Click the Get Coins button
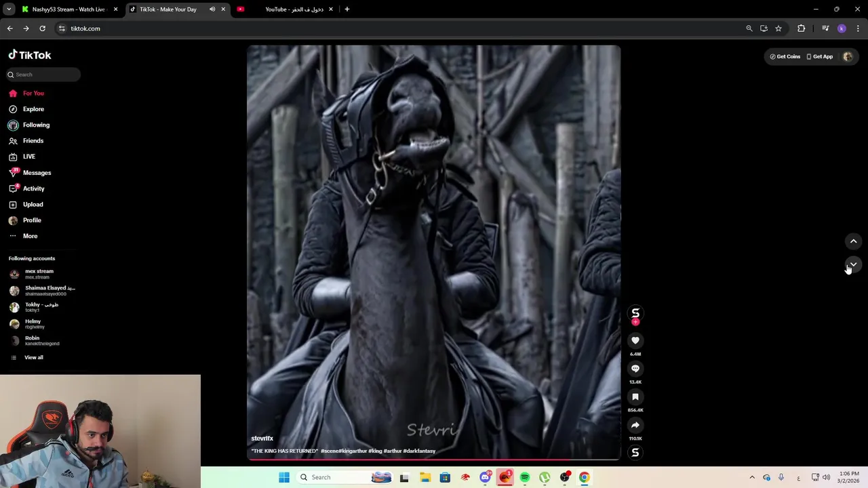Viewport: 868px width, 488px height. click(x=785, y=57)
